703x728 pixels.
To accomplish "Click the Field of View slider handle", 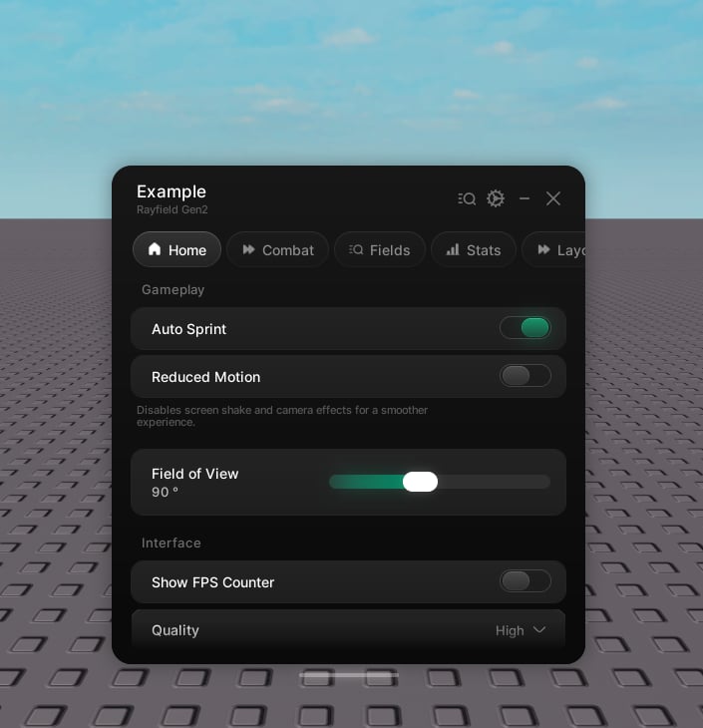I will tap(420, 482).
